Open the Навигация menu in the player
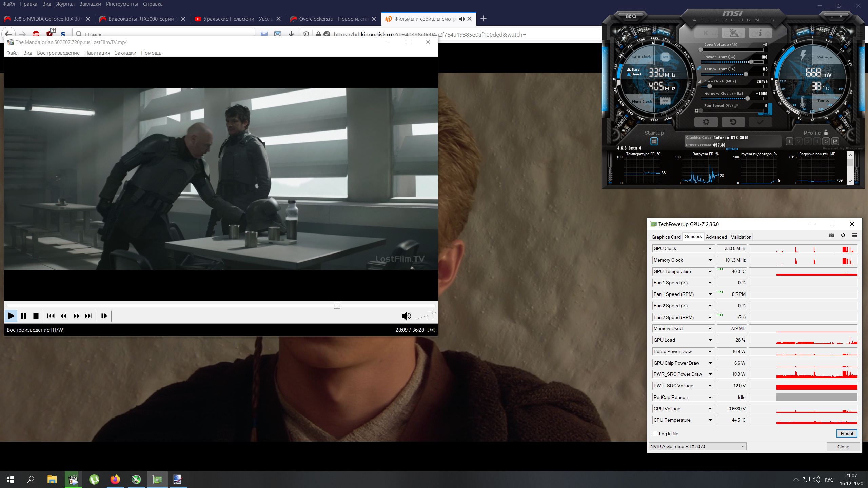This screenshot has width=868, height=488. (x=97, y=53)
